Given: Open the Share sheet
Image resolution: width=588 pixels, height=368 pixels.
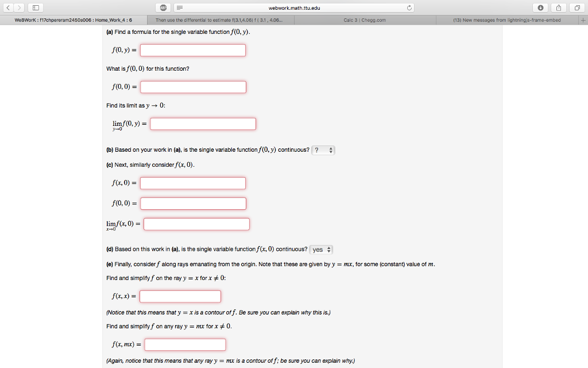Looking at the screenshot, I should pyautogui.click(x=558, y=8).
